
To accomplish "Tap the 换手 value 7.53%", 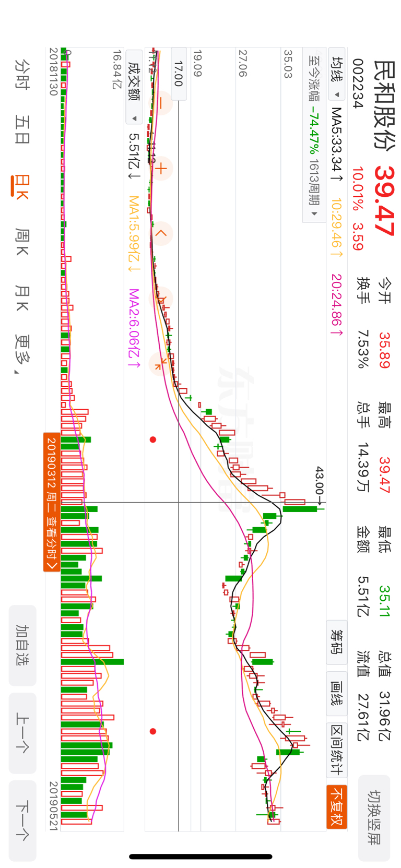I will 363,349.
